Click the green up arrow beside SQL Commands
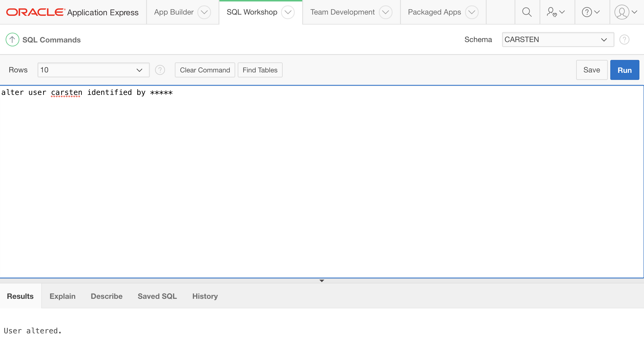 point(12,40)
